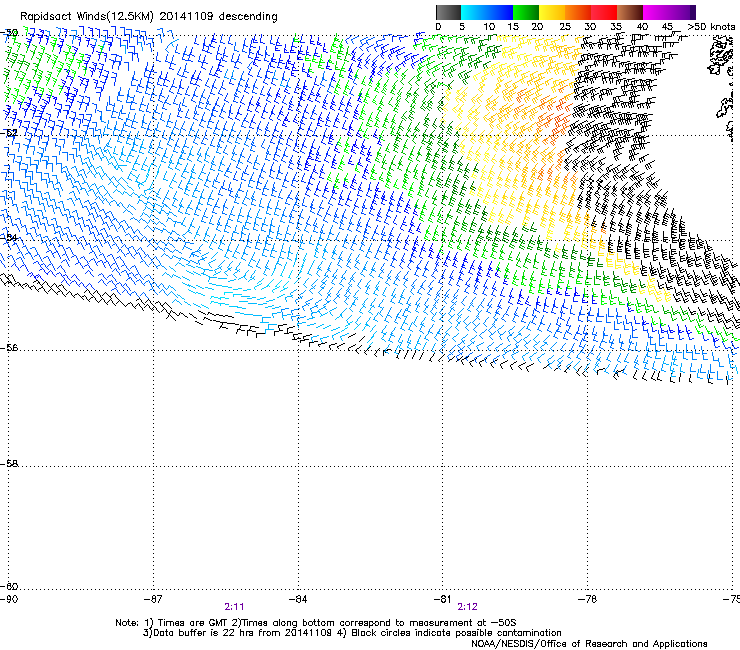Click the '-84' longitude axis label
Image resolution: width=740 pixels, height=650 pixels.
pos(298,599)
